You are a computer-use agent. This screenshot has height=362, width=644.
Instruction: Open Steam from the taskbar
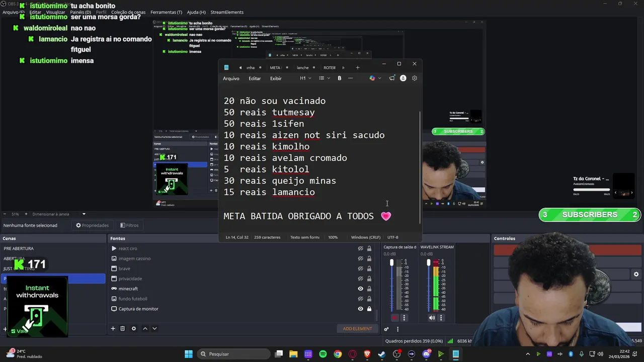[382, 354]
